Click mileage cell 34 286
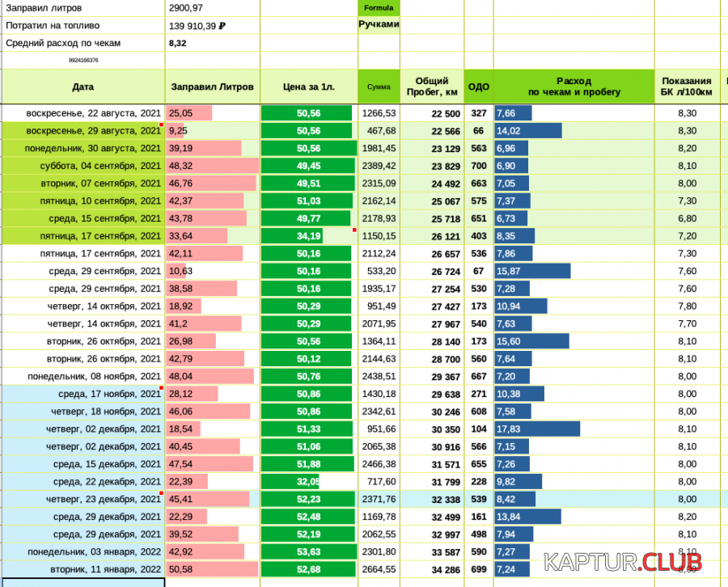 click(432, 570)
